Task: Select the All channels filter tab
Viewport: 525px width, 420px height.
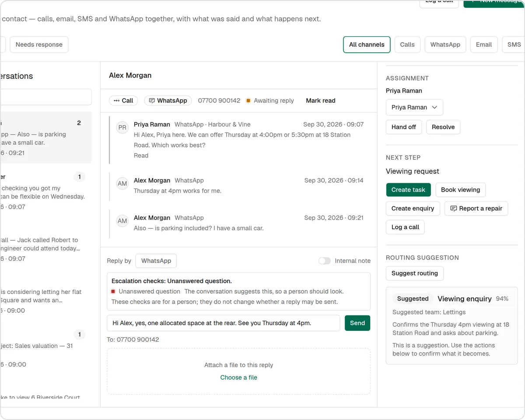Action: click(367, 45)
